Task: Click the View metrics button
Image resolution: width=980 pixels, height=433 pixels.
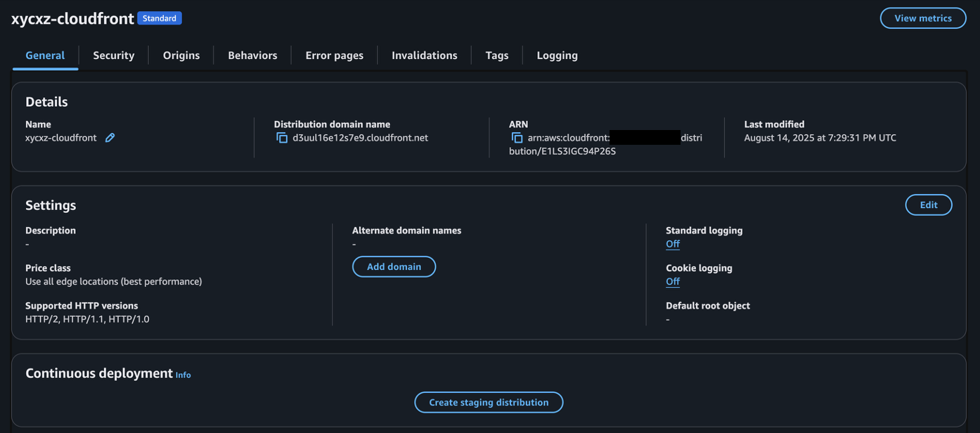Action: (922, 18)
